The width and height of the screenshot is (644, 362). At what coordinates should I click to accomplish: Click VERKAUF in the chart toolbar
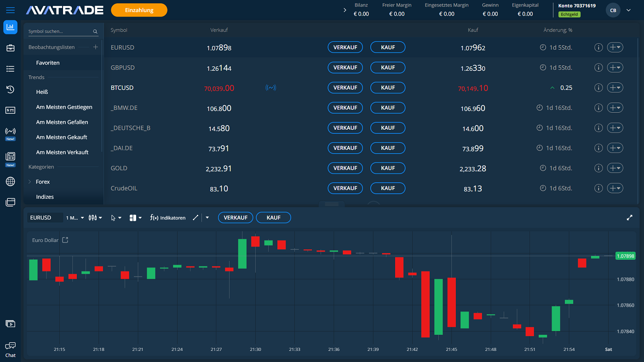pos(236,218)
